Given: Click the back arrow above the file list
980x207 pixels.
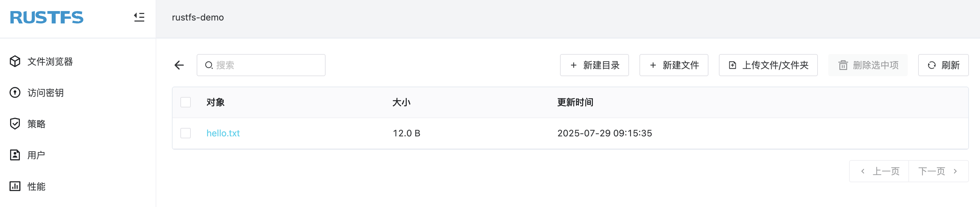Looking at the screenshot, I should [178, 65].
